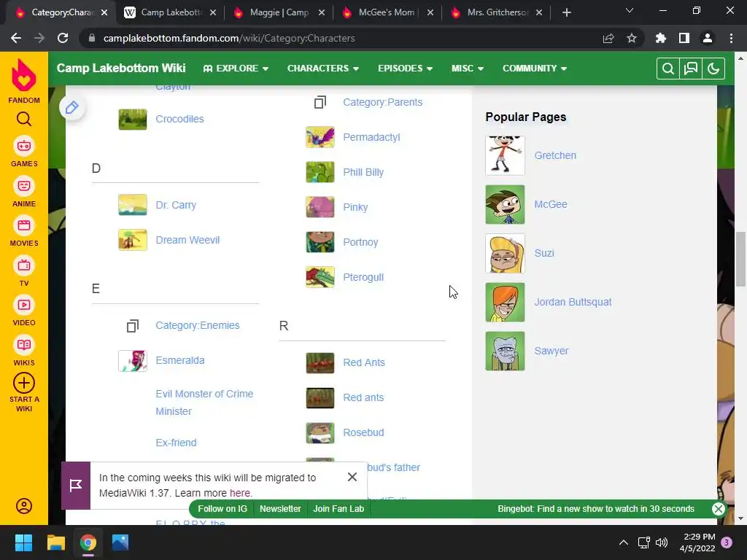Open the Esmeralda character link
747x560 pixels.
point(180,360)
